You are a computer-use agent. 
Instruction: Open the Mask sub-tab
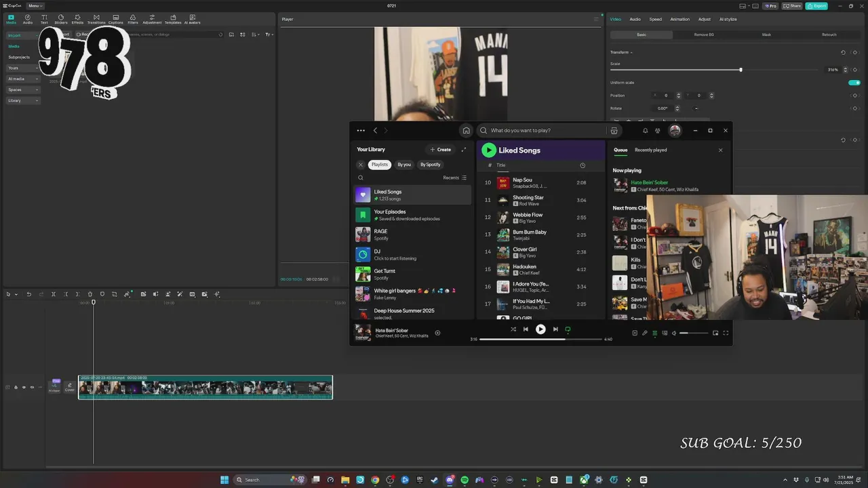point(766,35)
